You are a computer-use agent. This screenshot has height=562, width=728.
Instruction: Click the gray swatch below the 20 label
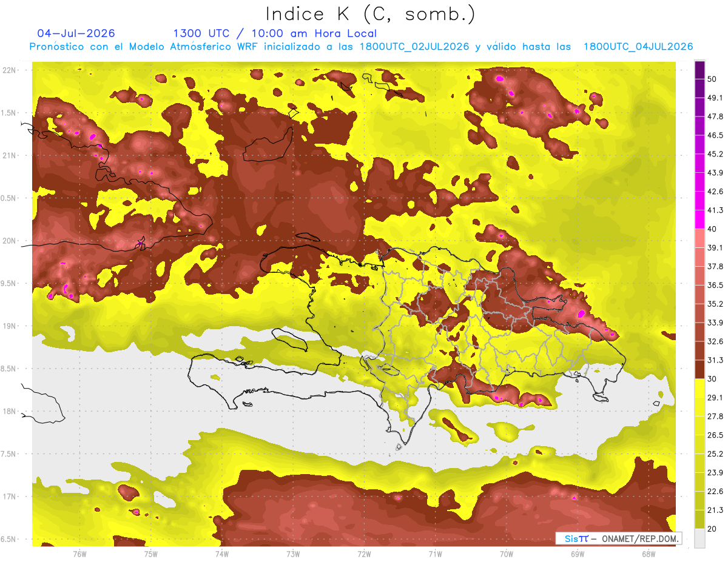(699, 538)
